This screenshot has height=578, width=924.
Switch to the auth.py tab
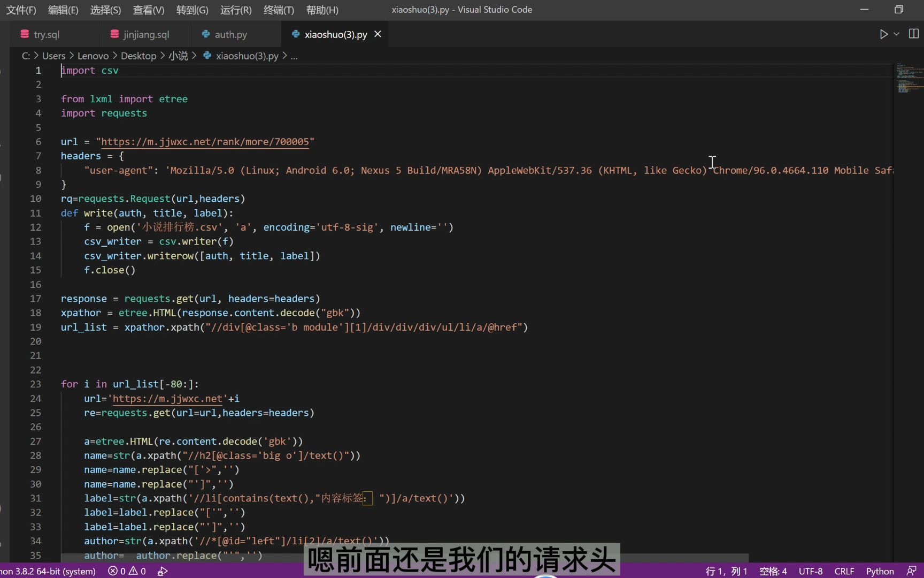[230, 34]
